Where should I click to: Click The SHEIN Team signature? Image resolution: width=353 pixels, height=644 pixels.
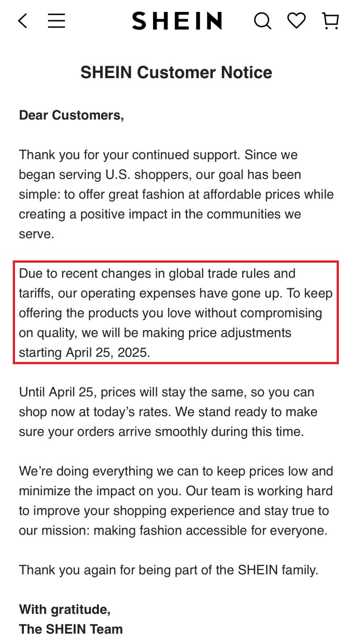71,629
